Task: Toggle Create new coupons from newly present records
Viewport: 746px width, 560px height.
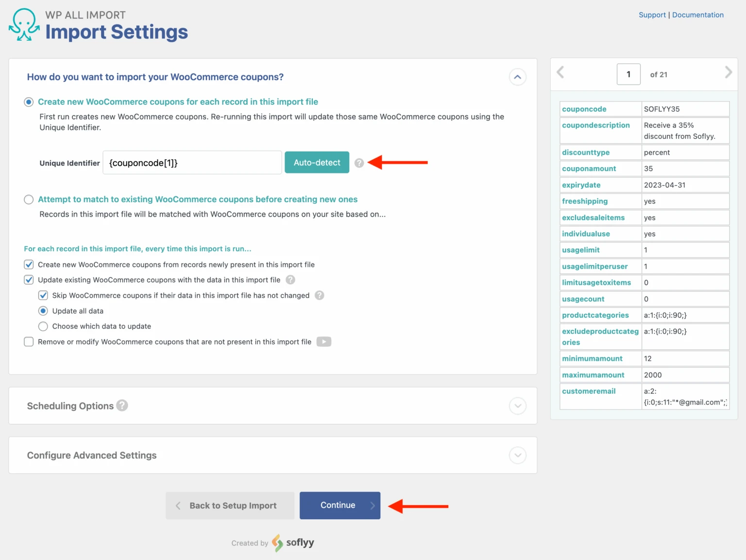Action: click(x=29, y=265)
